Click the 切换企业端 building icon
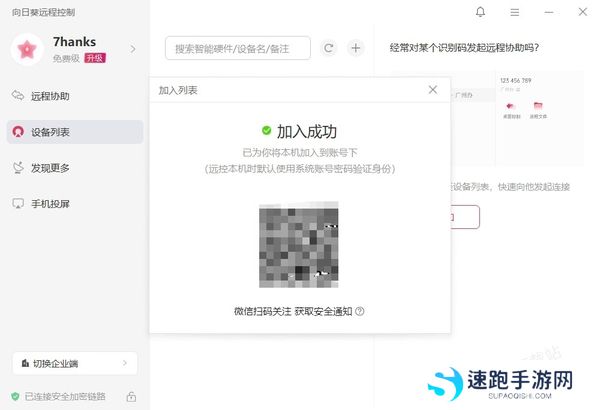The width and height of the screenshot is (600, 410). click(25, 363)
